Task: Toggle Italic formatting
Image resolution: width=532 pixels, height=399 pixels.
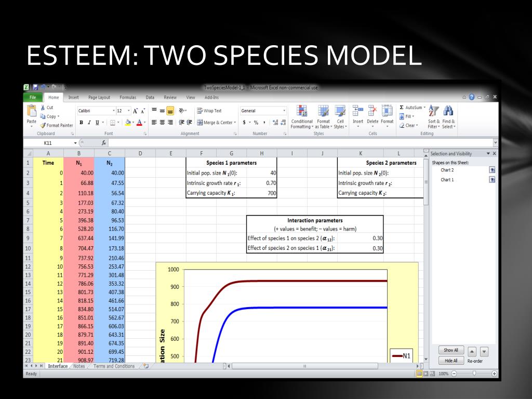Action: click(x=89, y=123)
